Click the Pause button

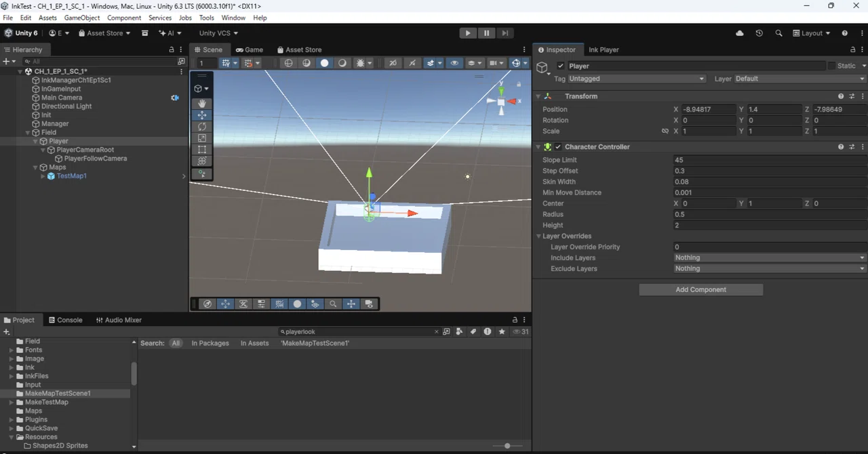point(486,33)
